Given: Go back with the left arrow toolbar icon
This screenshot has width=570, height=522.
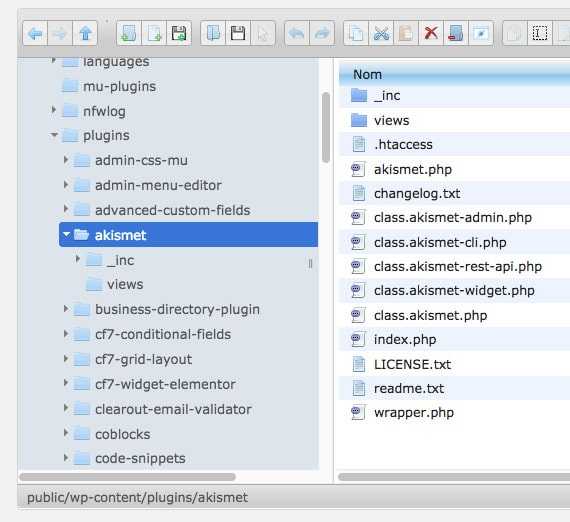Looking at the screenshot, I should click(35, 33).
